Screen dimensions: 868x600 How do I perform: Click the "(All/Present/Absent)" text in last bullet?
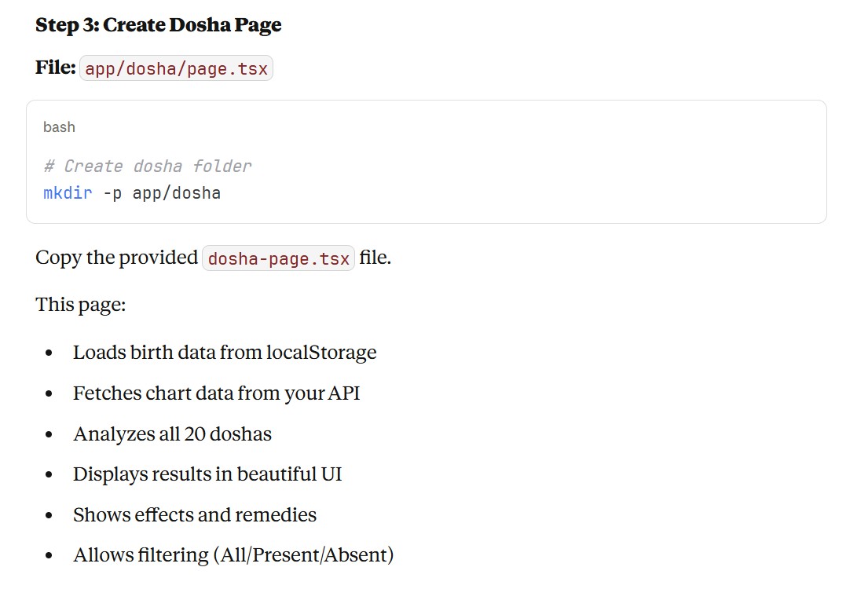pyautogui.click(x=303, y=555)
